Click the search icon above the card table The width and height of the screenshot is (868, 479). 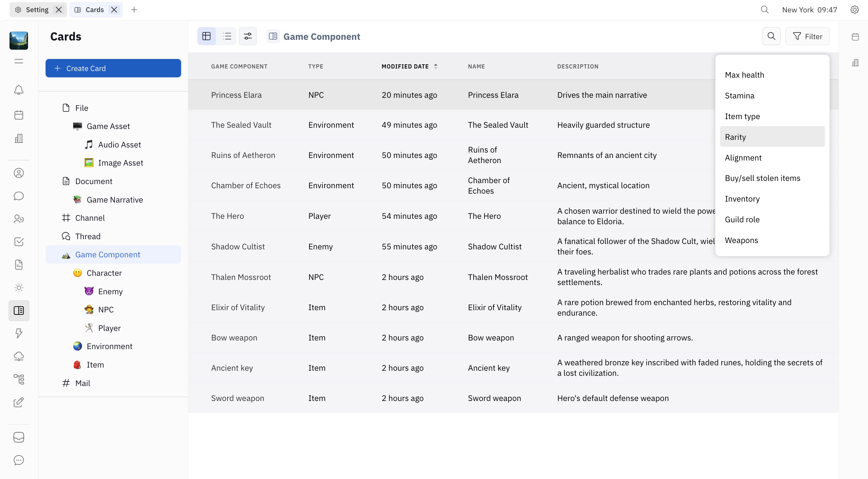(x=772, y=36)
